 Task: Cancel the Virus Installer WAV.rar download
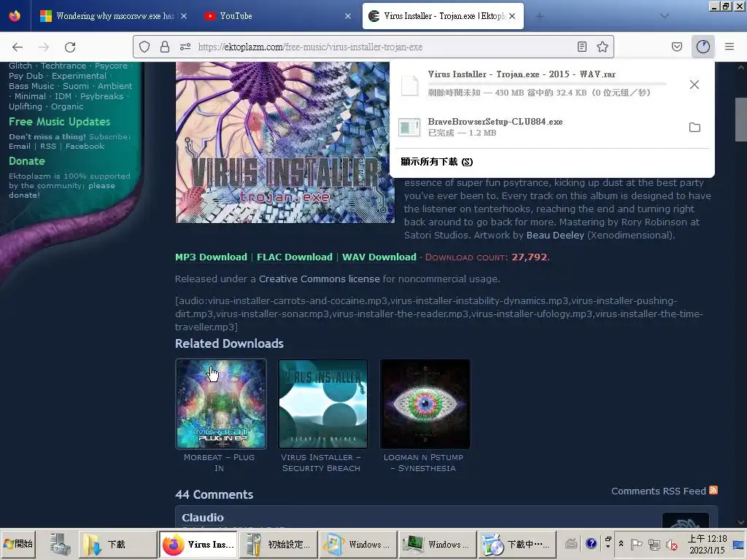click(694, 85)
